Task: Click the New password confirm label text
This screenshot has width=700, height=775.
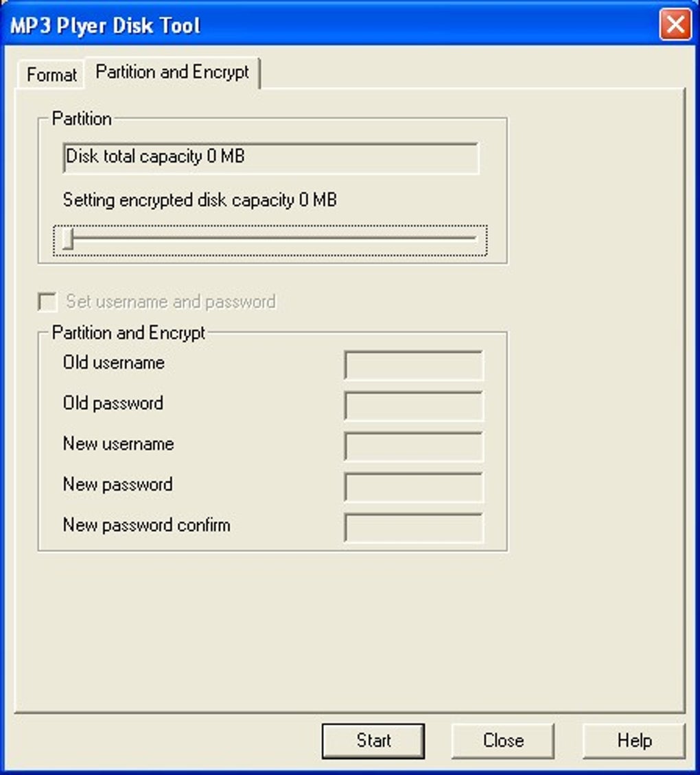Action: pos(146,525)
